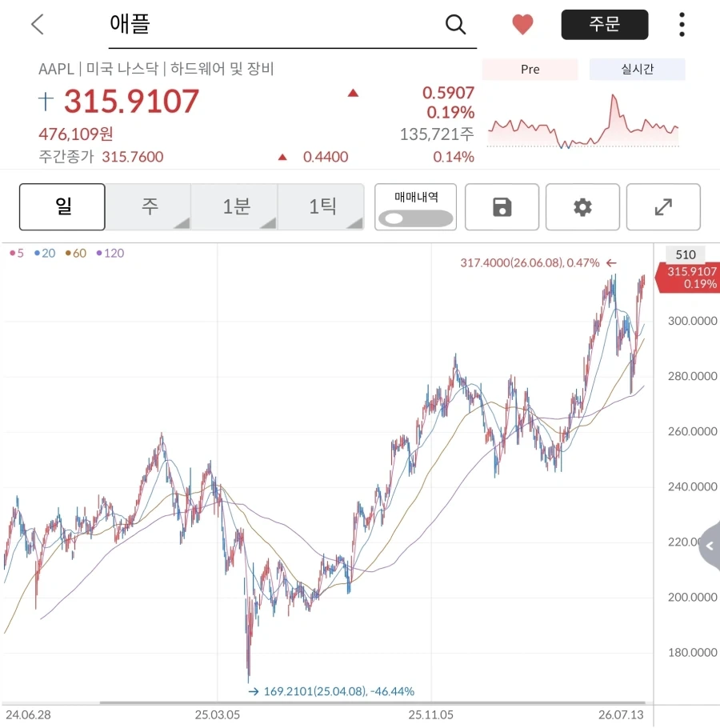Click the magnifier search icon

[x=455, y=24]
